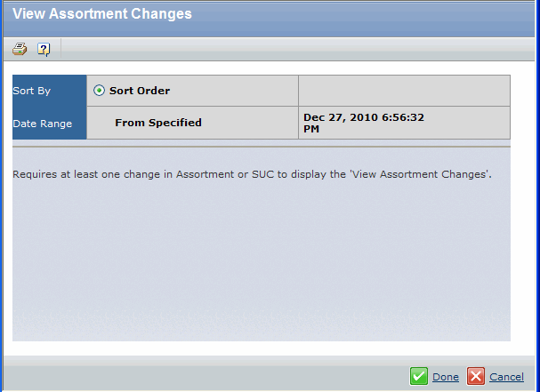Select the Sort Order radio button

(99, 91)
